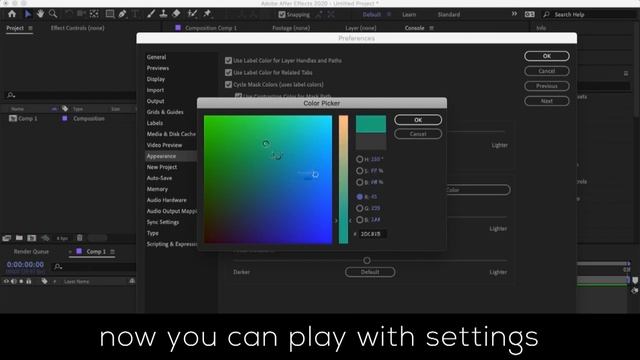Select the Rotation tool in the toolbar

pyautogui.click(x=69, y=14)
